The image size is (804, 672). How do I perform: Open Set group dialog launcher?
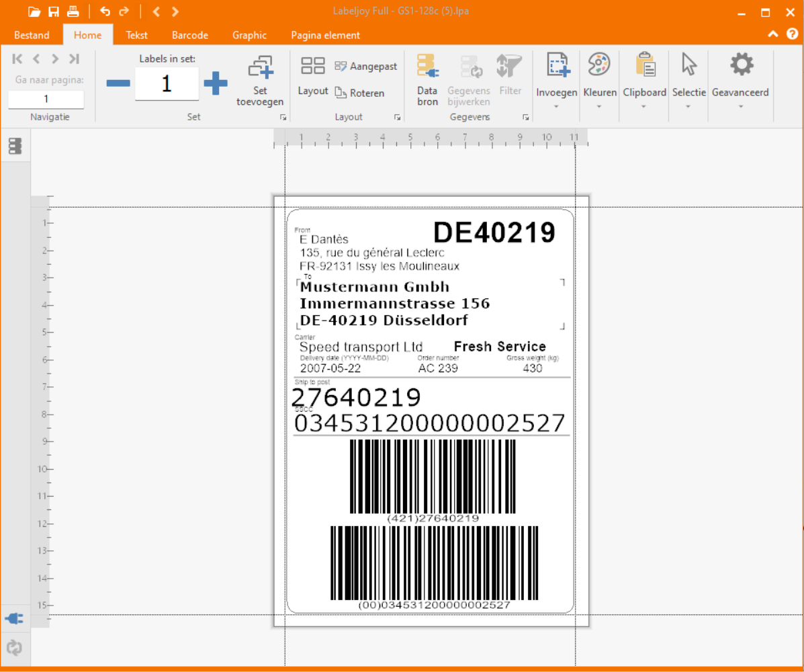pyautogui.click(x=283, y=118)
